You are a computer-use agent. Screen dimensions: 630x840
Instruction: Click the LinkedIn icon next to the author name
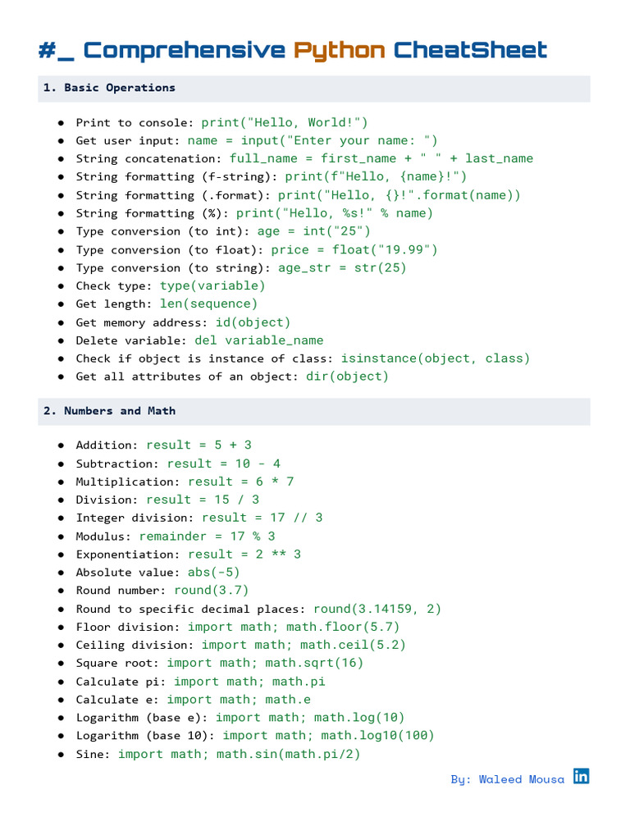coord(581,776)
